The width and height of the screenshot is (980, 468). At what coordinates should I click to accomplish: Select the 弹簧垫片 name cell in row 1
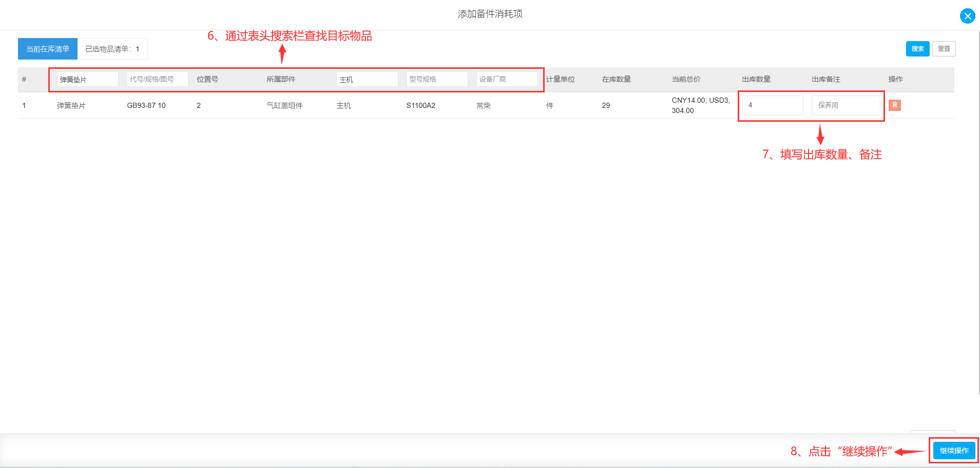coord(71,105)
